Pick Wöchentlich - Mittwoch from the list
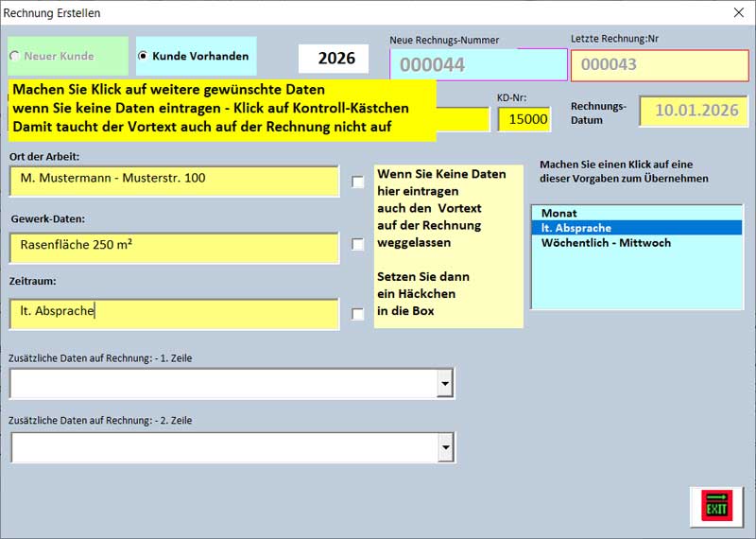756x539 pixels. point(605,243)
